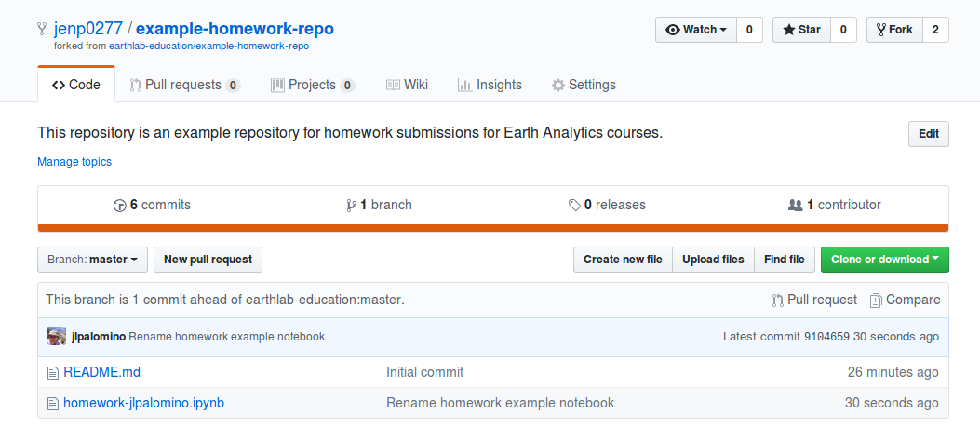Click the Pull requests tab icon
Image resolution: width=980 pixels, height=427 pixels.
coord(136,85)
